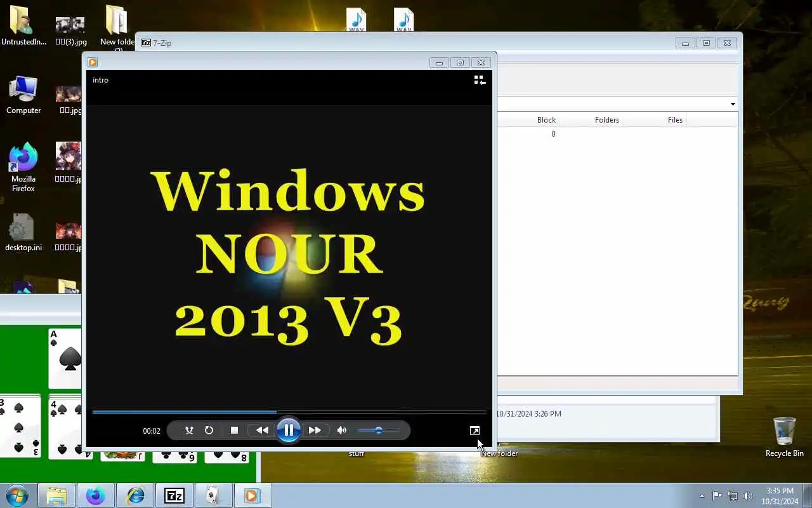Show hidden system tray icons
The width and height of the screenshot is (812, 508).
[x=702, y=496]
